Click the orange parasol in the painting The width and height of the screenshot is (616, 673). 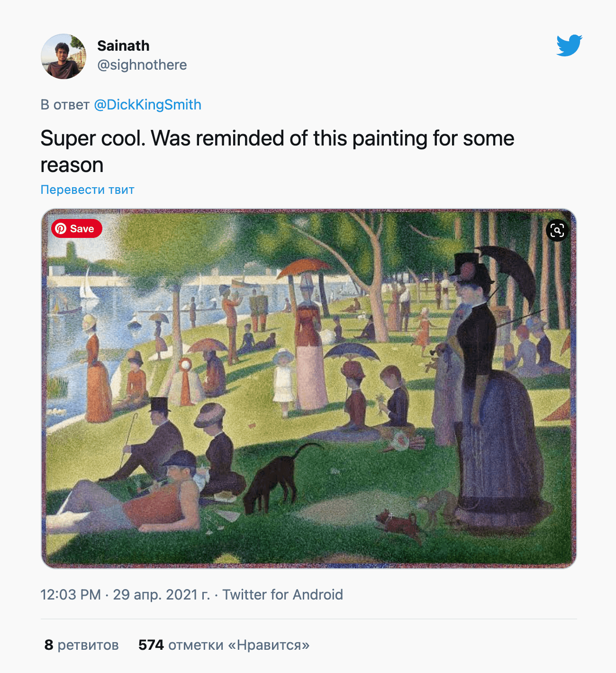(303, 268)
